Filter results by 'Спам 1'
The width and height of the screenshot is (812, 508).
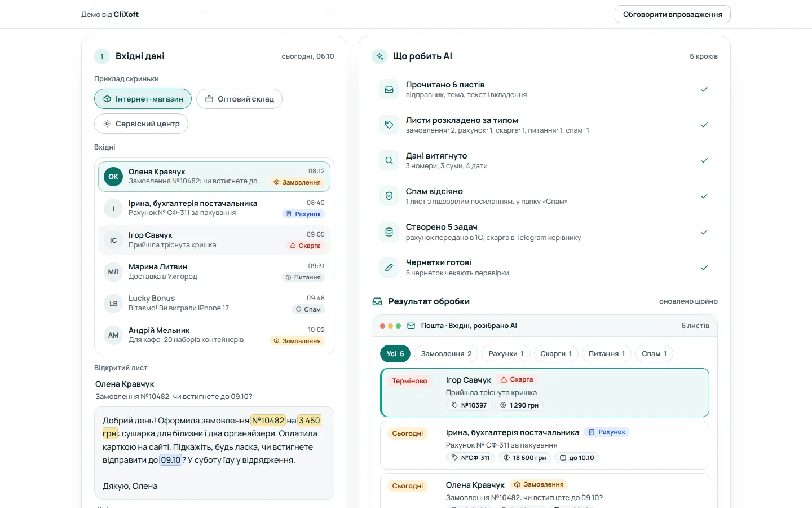(654, 354)
